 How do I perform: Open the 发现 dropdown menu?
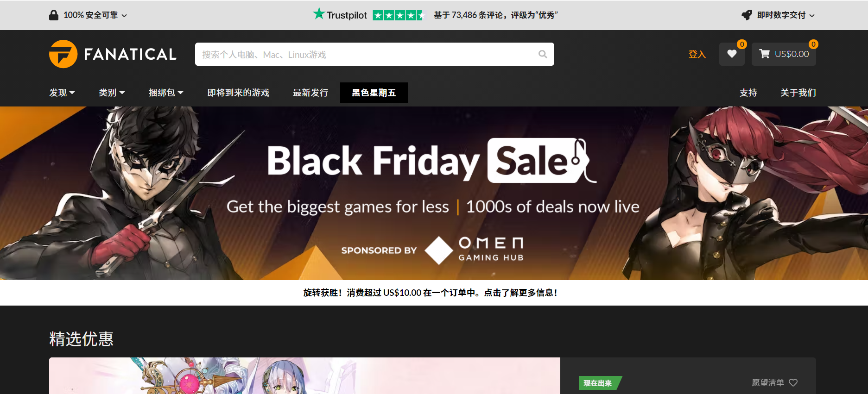[x=62, y=93]
